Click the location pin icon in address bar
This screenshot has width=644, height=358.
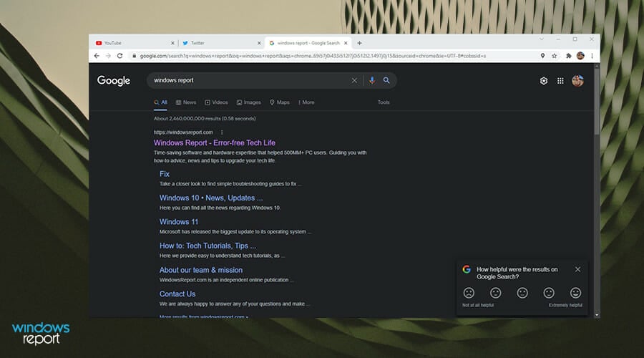click(542, 56)
